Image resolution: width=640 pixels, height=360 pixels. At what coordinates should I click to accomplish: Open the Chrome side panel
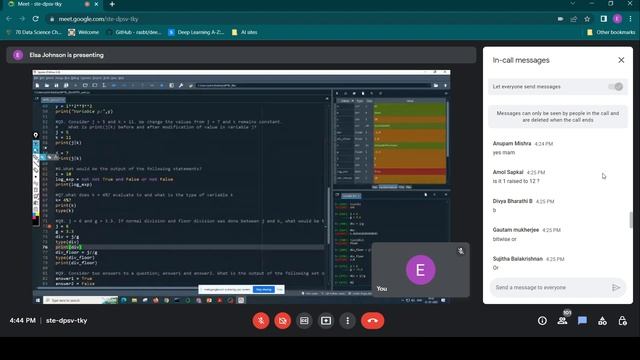(x=604, y=19)
